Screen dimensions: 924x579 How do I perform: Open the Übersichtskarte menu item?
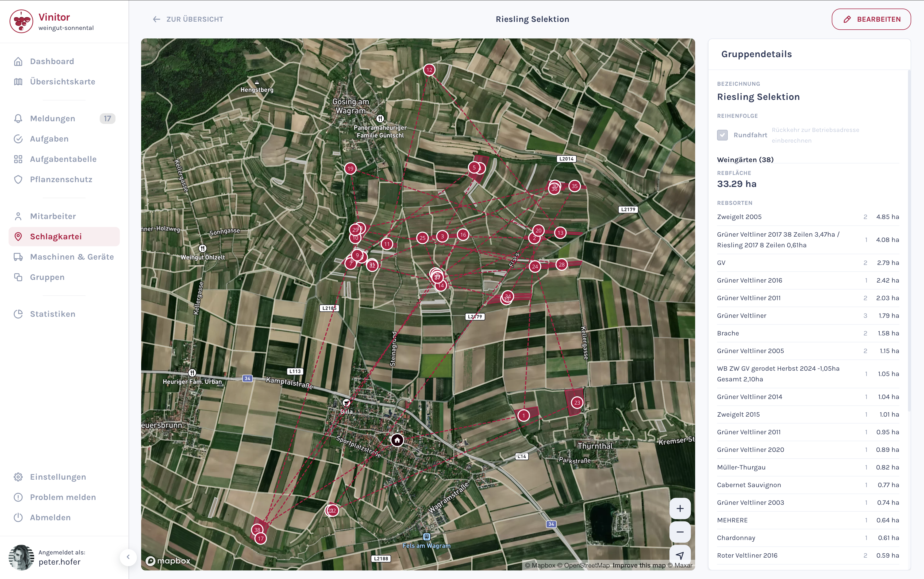(x=63, y=81)
